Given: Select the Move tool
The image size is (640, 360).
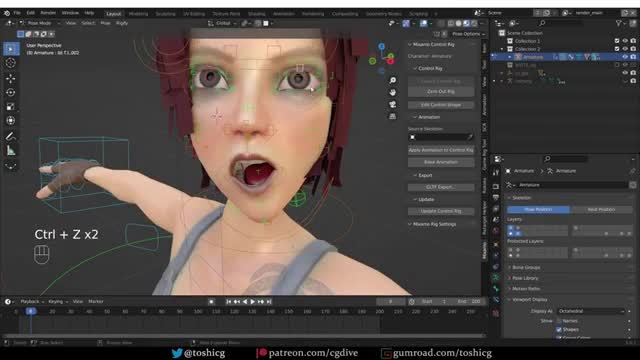Looking at the screenshot, I should click(x=11, y=78).
